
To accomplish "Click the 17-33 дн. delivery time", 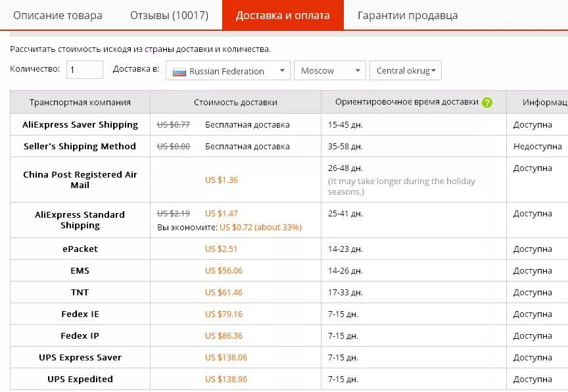I will [x=345, y=293].
